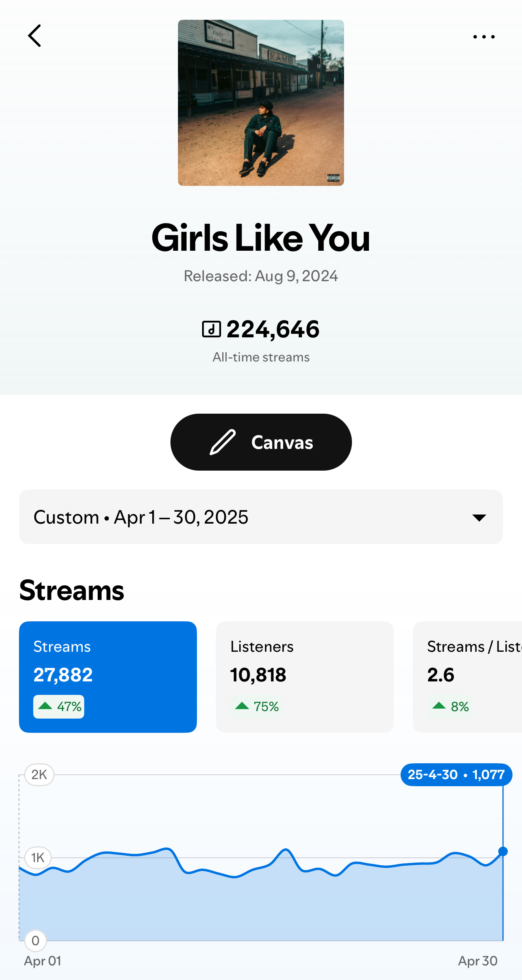Image resolution: width=522 pixels, height=980 pixels.
Task: Tap the 8% increase indicator
Action: [x=450, y=707]
